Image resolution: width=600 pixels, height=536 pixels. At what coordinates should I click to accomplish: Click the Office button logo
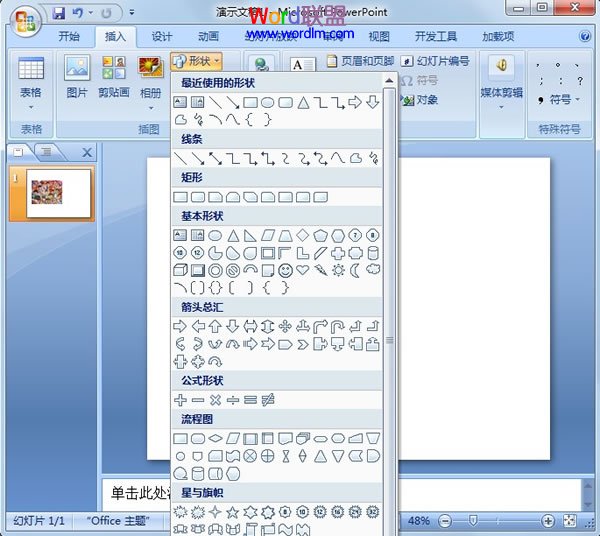click(25, 21)
